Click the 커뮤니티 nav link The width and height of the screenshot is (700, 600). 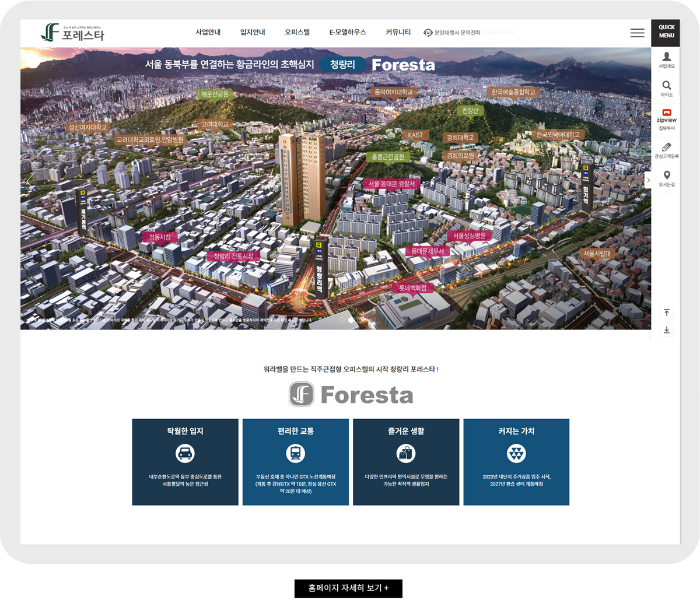tap(398, 32)
